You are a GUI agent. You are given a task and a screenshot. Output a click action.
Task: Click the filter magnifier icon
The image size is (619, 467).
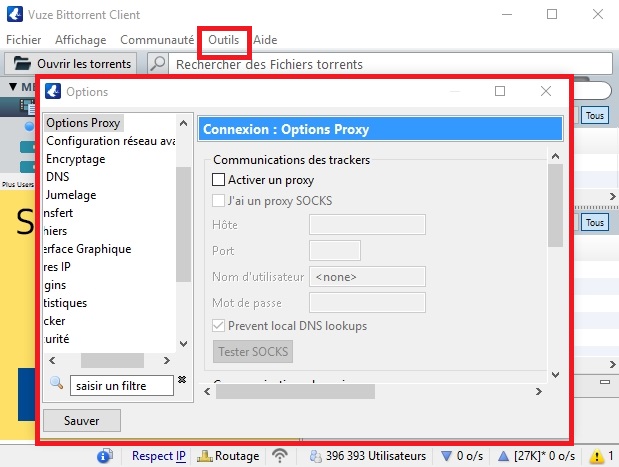coord(56,383)
